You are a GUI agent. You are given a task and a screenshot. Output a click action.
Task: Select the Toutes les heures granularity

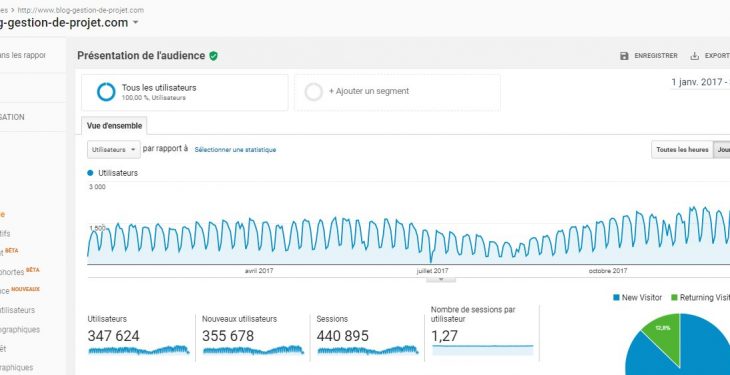(x=682, y=150)
